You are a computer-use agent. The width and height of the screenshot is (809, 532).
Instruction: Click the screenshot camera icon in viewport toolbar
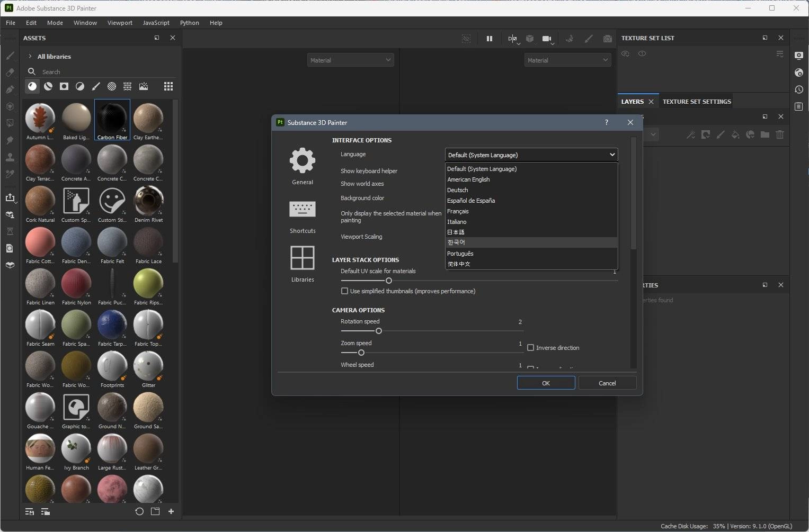pyautogui.click(x=608, y=39)
